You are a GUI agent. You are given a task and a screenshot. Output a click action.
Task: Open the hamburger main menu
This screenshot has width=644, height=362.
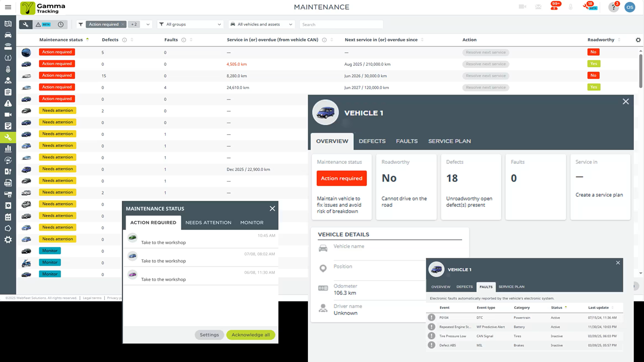(x=8, y=7)
